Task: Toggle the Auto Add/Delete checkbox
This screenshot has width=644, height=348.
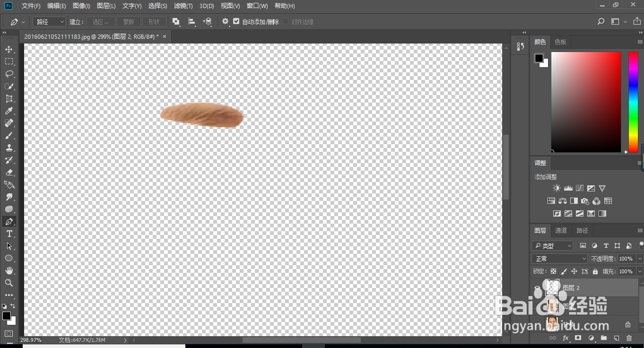Action: [x=236, y=22]
